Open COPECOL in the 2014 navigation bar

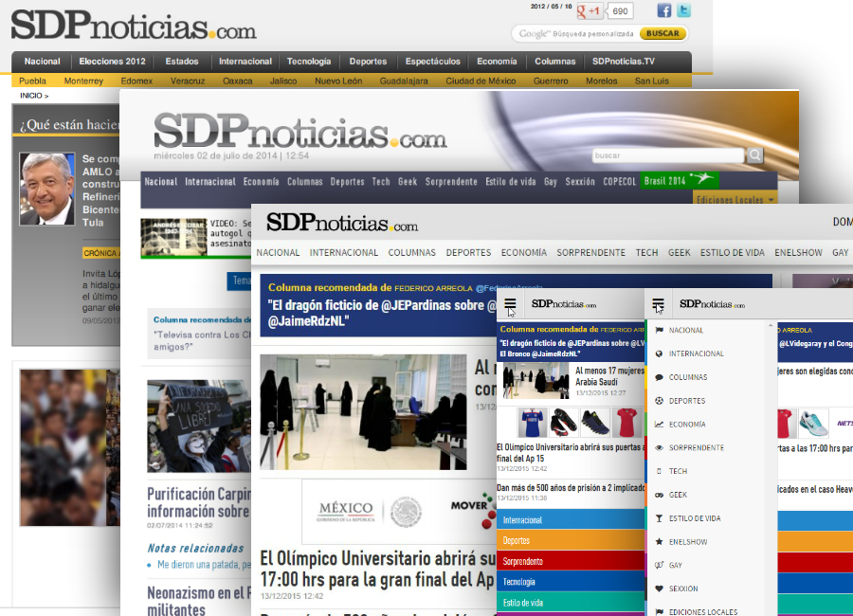coord(619,181)
